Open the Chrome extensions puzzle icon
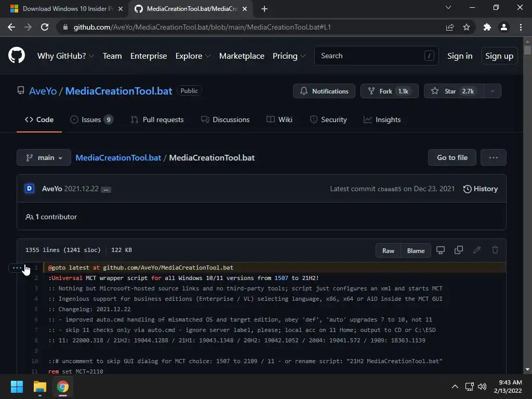Image resolution: width=532 pixels, height=399 pixels. tap(487, 27)
